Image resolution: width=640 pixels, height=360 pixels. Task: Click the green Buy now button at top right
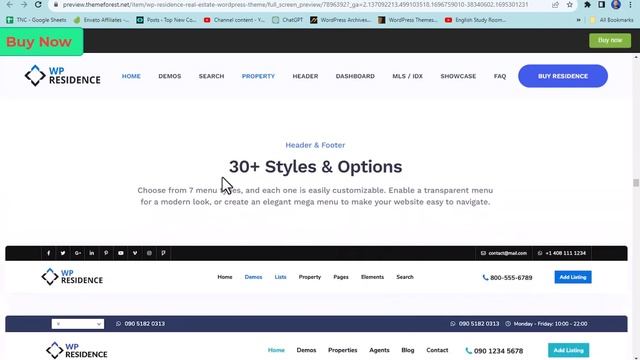pyautogui.click(x=610, y=40)
